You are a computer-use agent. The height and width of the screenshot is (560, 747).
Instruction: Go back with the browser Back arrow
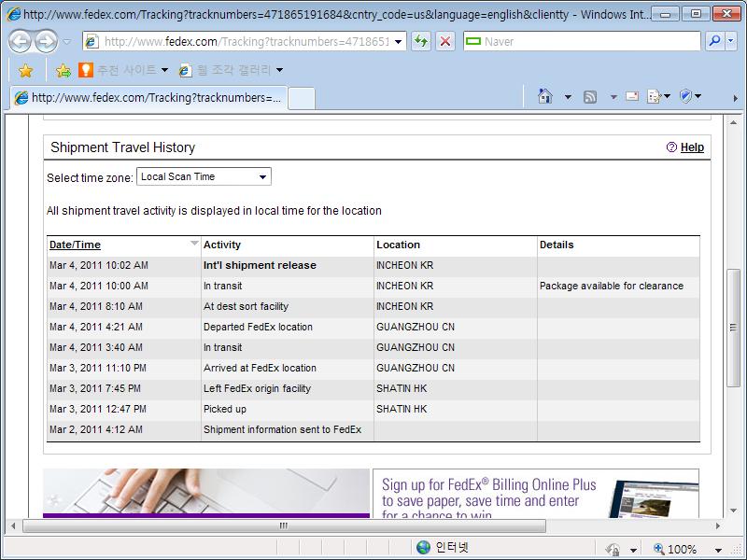tap(21, 41)
